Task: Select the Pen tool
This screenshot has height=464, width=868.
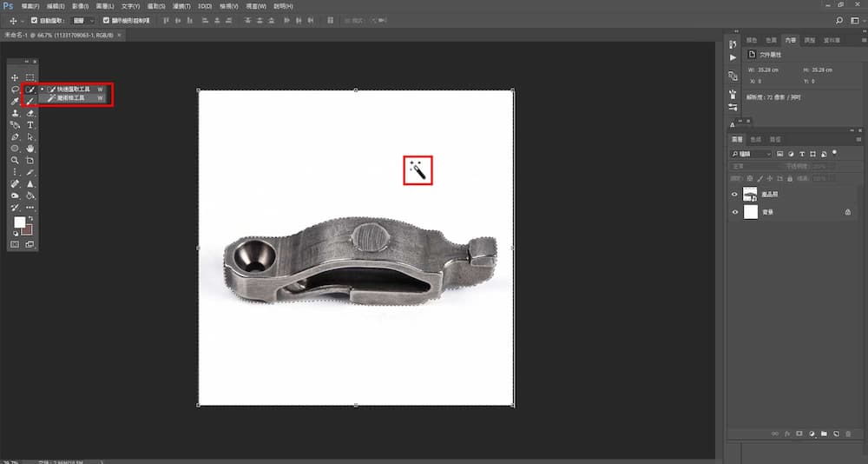Action: point(15,136)
